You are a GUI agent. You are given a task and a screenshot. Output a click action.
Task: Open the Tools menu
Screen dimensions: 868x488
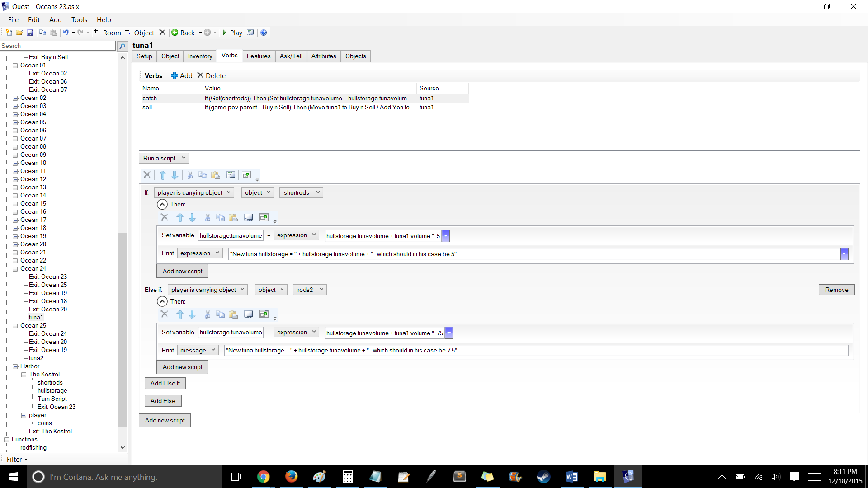coord(79,19)
